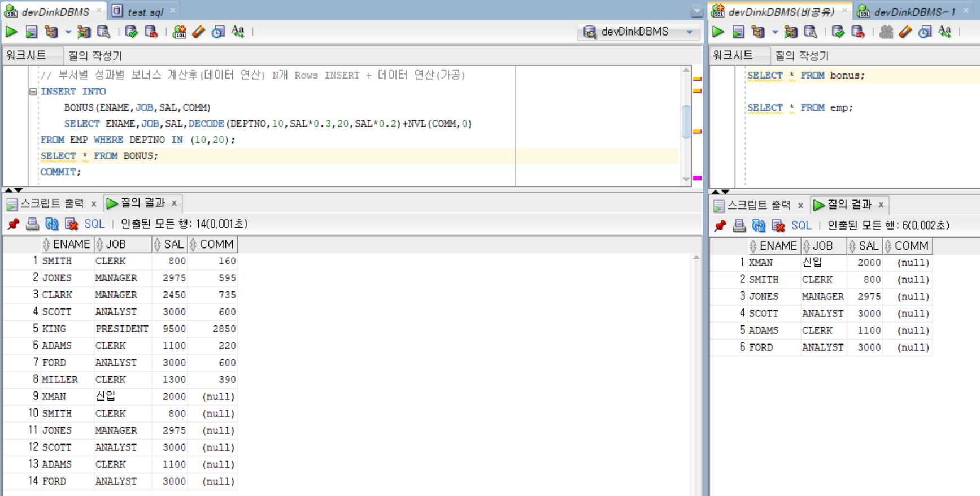980x496 pixels.
Task: Click the Rollback icon in left toolbar
Action: click(151, 32)
